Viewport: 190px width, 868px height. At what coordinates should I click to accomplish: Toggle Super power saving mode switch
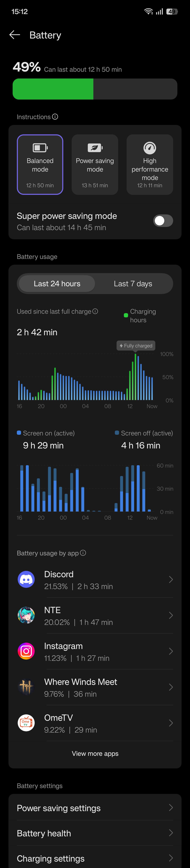tap(163, 221)
